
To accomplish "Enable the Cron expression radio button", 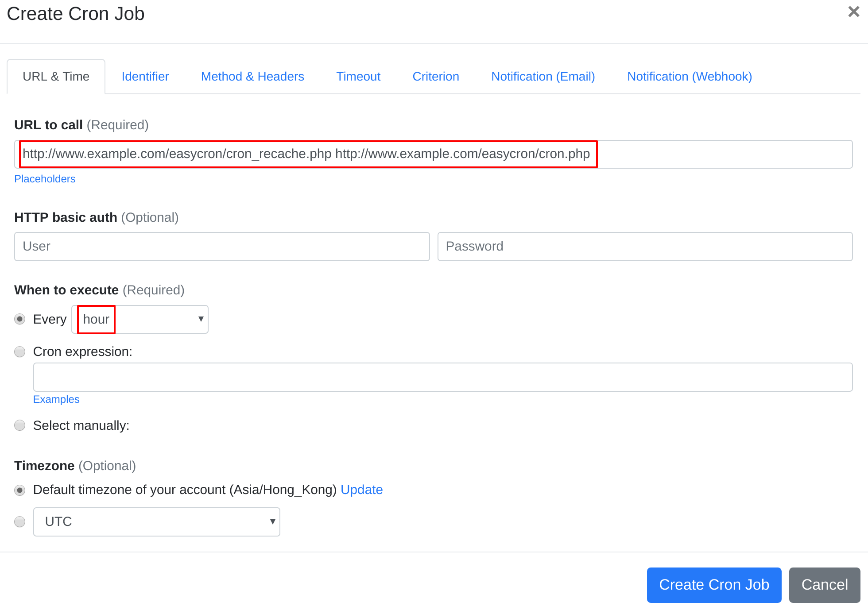I will (20, 351).
